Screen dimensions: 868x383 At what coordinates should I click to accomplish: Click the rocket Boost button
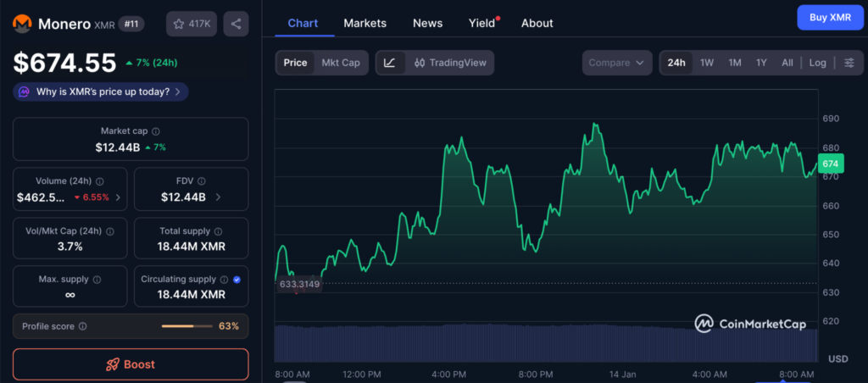[x=131, y=364]
